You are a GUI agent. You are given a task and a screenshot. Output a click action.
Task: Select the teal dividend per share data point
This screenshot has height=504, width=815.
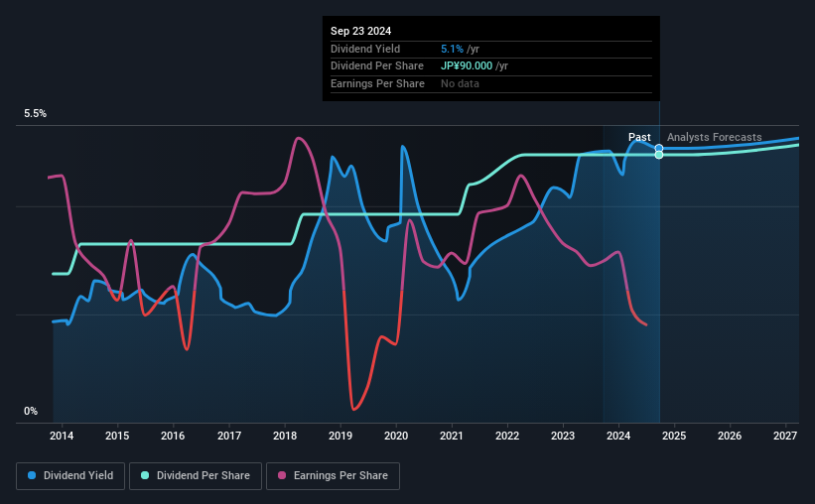pyautogui.click(x=659, y=155)
